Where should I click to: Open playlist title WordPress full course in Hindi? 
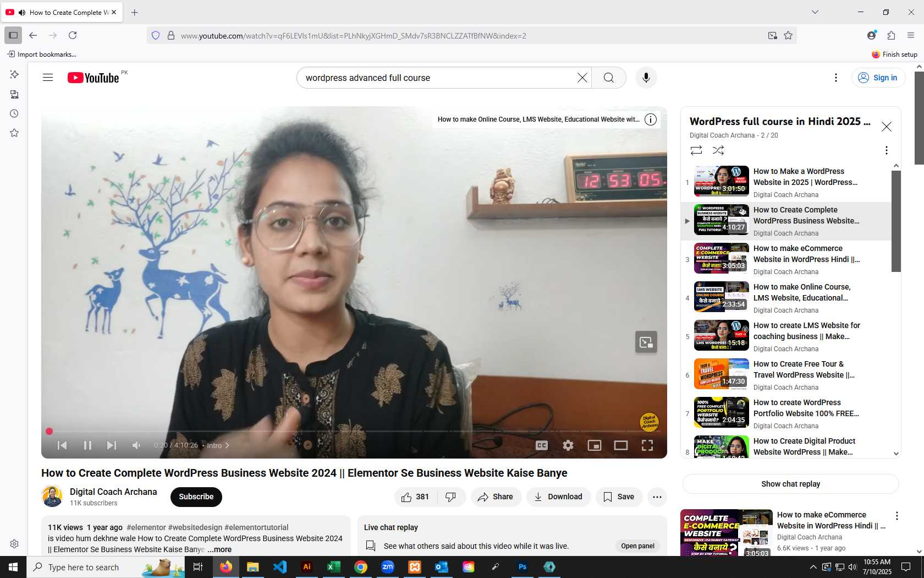(x=780, y=121)
